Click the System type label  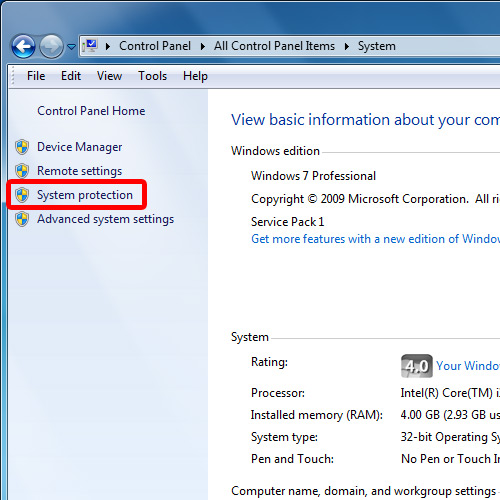pyautogui.click(x=284, y=437)
